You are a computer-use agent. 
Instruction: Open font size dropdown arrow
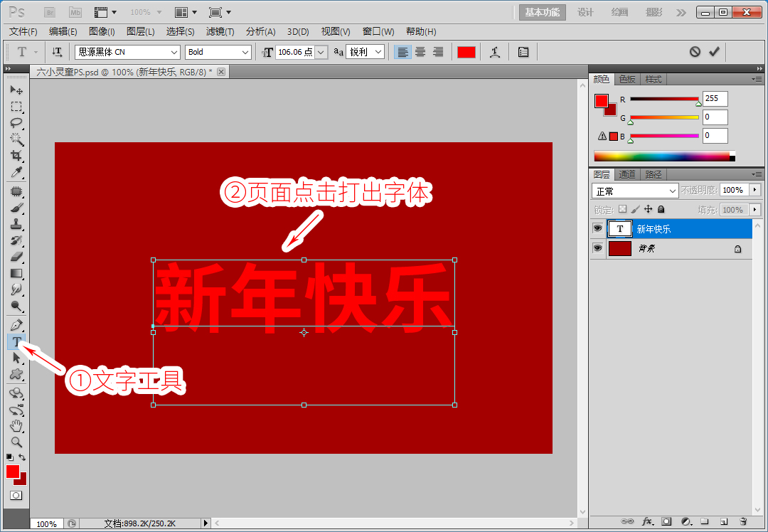(x=321, y=52)
